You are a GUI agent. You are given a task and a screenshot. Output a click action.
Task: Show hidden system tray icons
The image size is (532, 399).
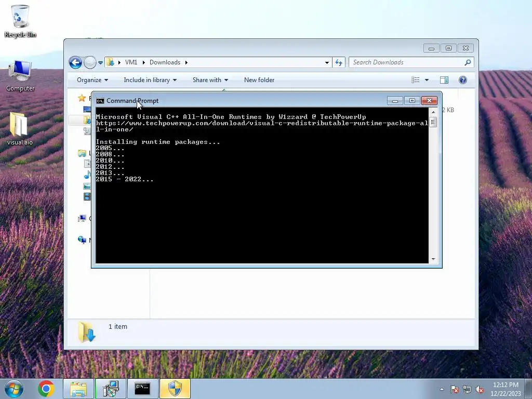tap(442, 389)
